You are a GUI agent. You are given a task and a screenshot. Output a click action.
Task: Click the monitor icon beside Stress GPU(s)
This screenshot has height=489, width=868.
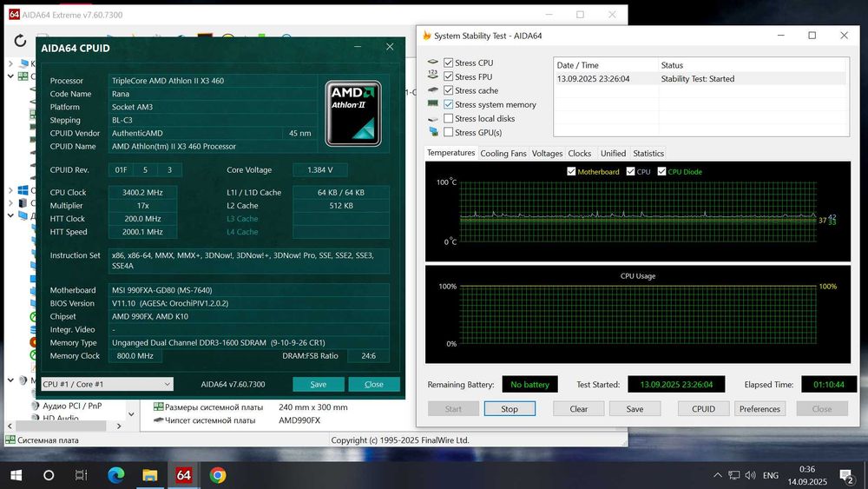point(433,132)
